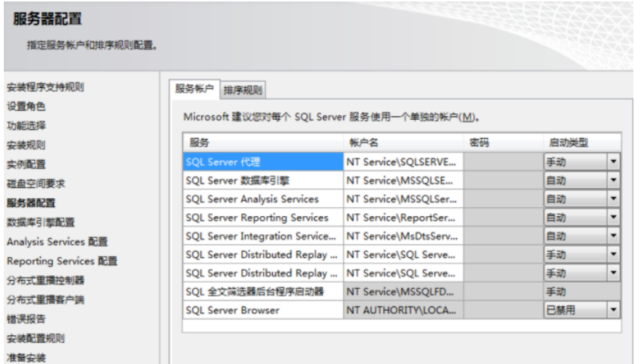
Task: Open startup type dropdown for Integration Services
Action: [614, 236]
